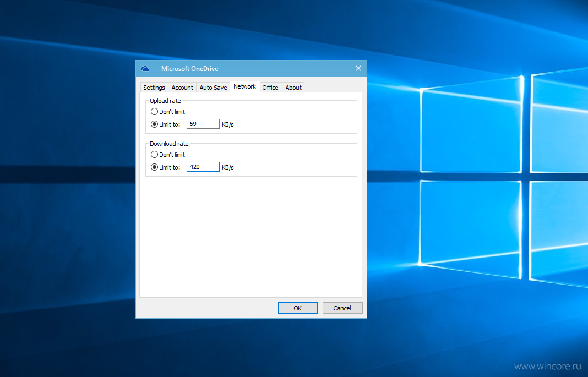
Task: Click the download limit field showing 420
Action: pos(203,167)
